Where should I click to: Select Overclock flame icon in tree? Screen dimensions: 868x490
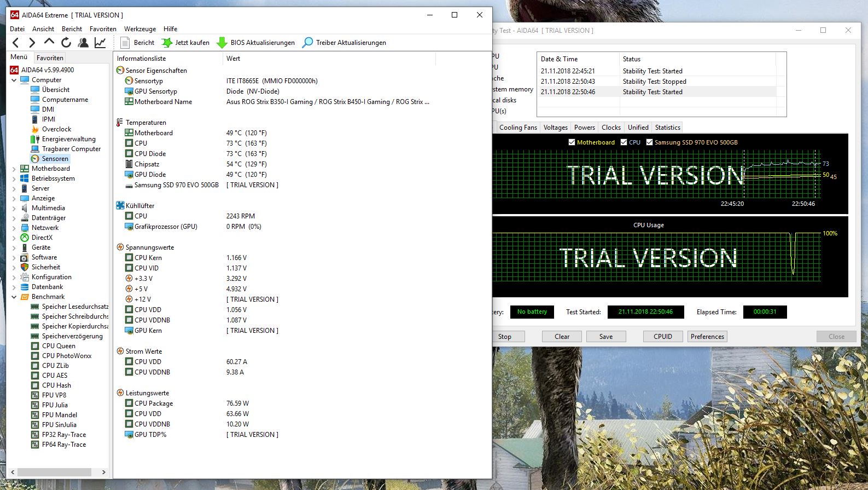pos(35,129)
